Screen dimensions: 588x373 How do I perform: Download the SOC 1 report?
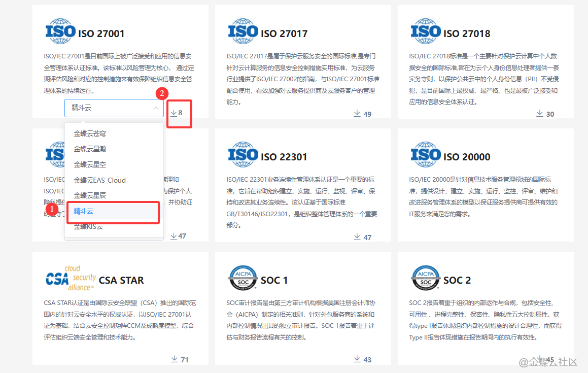(x=357, y=359)
